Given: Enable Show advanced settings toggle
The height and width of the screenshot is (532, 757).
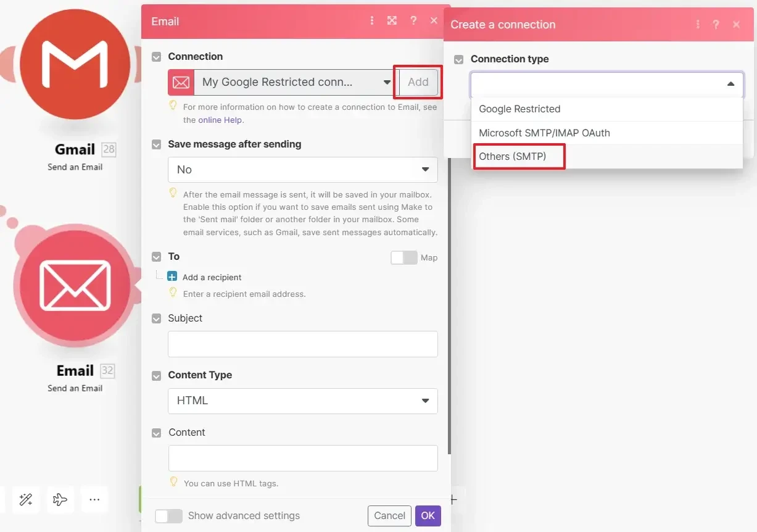Looking at the screenshot, I should pos(168,516).
